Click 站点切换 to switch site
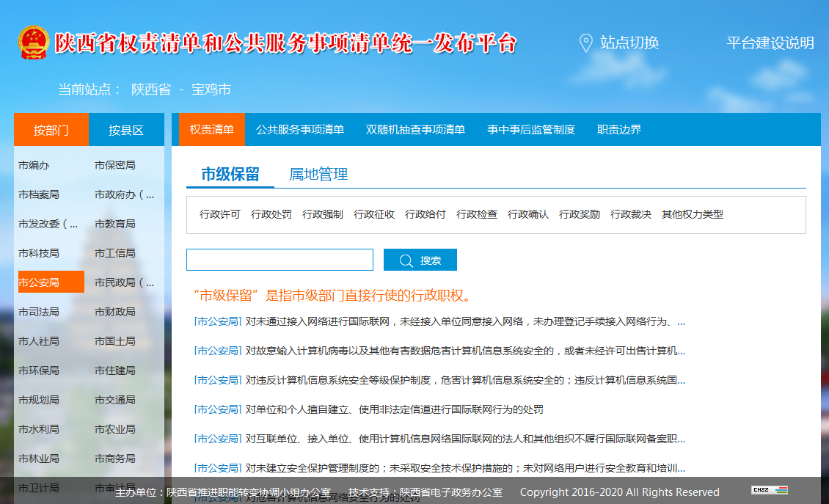The width and height of the screenshot is (829, 504). click(629, 43)
